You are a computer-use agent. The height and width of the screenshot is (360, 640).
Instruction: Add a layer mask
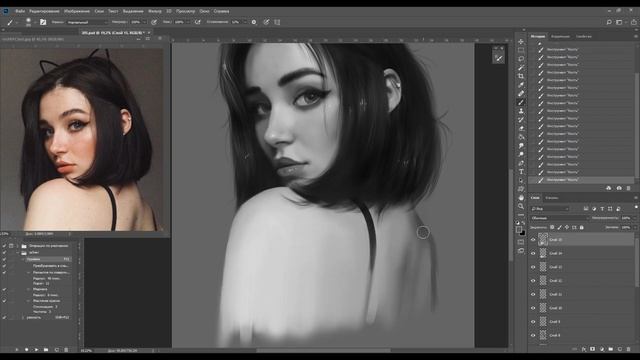pyautogui.click(x=593, y=349)
